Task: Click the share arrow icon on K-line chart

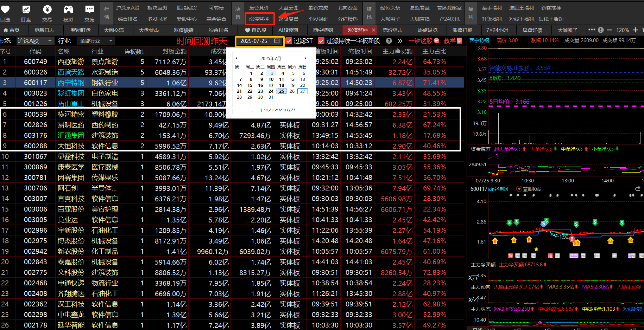Action: (637, 189)
